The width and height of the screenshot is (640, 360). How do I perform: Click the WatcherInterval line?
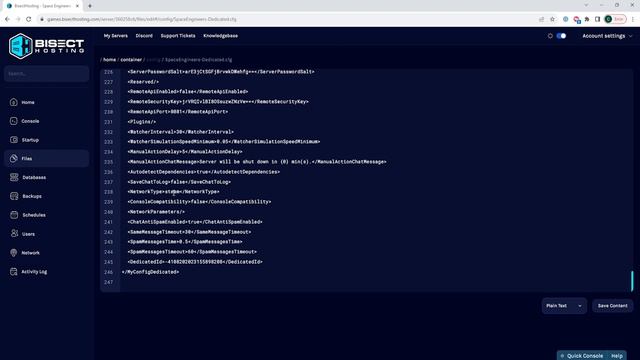[180, 132]
